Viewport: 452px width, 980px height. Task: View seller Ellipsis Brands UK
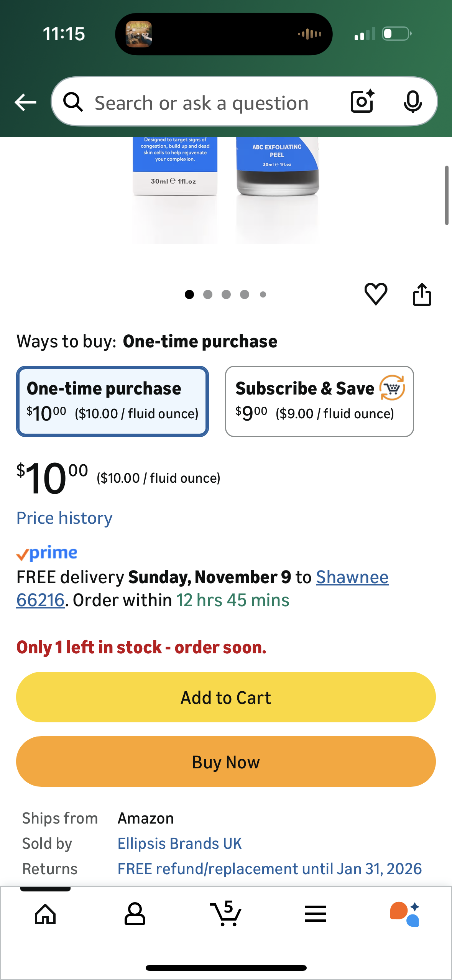point(179,844)
